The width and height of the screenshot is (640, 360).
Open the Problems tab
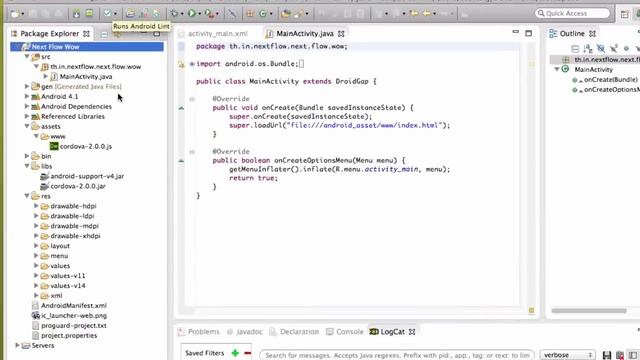(x=199, y=332)
